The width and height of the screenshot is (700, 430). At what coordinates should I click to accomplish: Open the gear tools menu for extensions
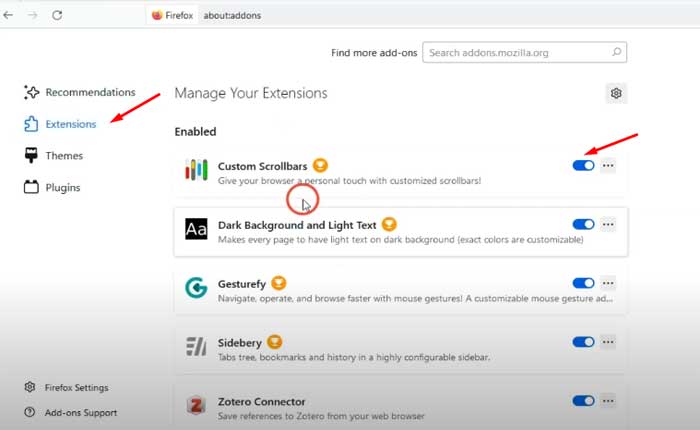(x=616, y=93)
